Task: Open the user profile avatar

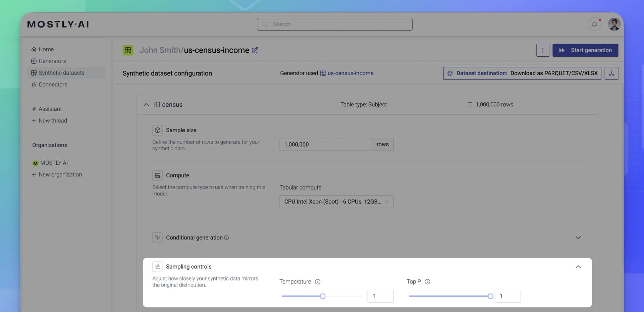Action: tap(614, 24)
